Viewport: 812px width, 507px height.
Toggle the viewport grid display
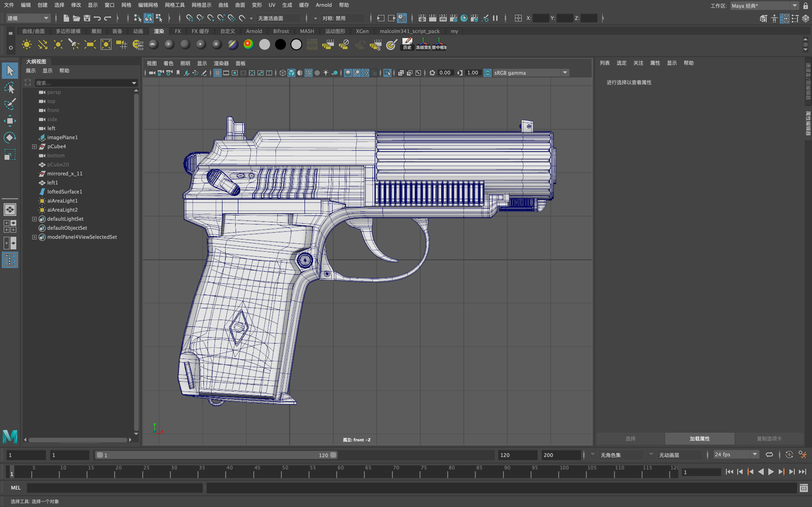[x=217, y=73]
